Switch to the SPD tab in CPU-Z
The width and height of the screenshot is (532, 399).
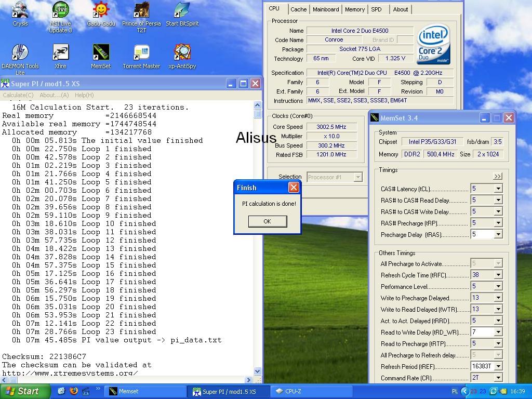click(376, 9)
